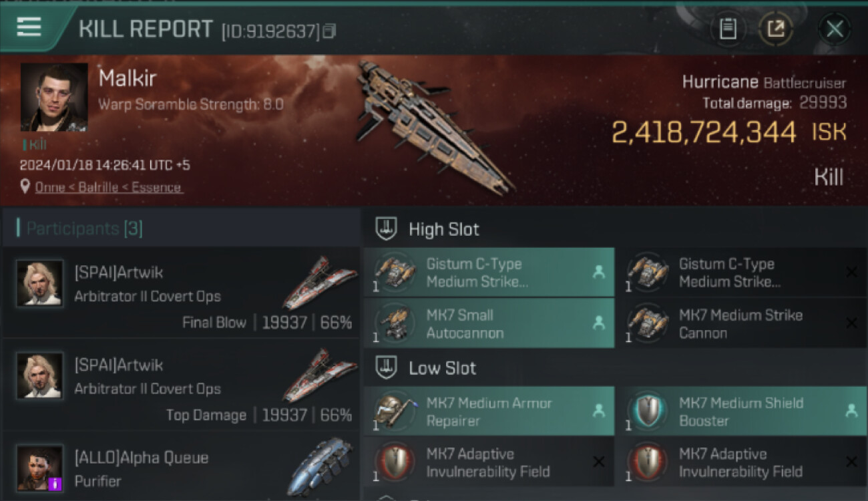Open Malkir's character portrait
868x501 pixels.
click(x=54, y=98)
